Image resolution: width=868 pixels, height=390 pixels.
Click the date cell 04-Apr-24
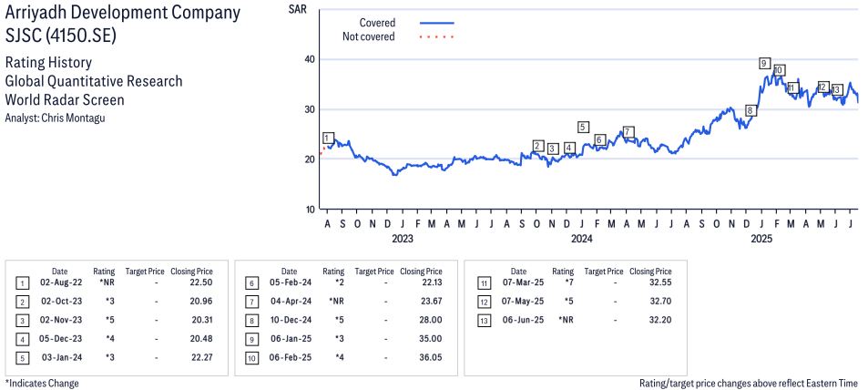point(289,302)
